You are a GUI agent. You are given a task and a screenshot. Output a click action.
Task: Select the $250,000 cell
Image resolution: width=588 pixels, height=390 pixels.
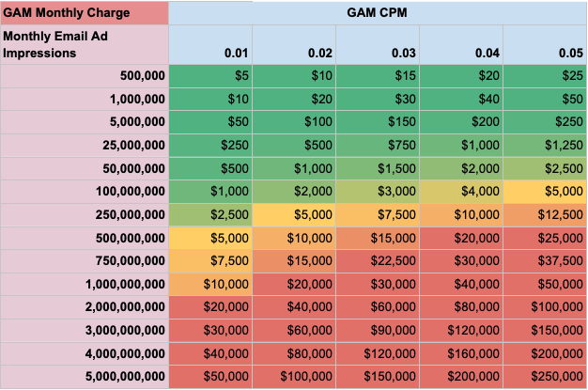pyautogui.click(x=545, y=375)
